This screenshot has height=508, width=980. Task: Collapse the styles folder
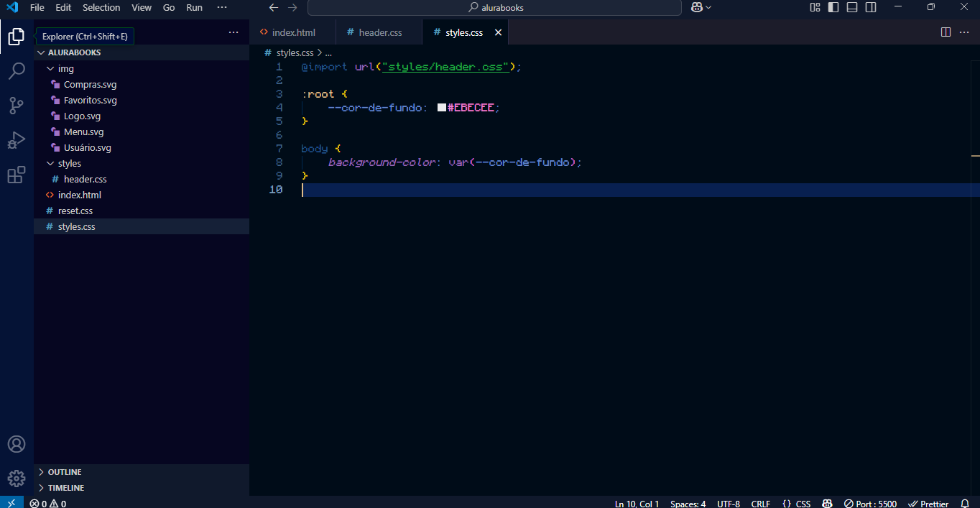(142, 163)
